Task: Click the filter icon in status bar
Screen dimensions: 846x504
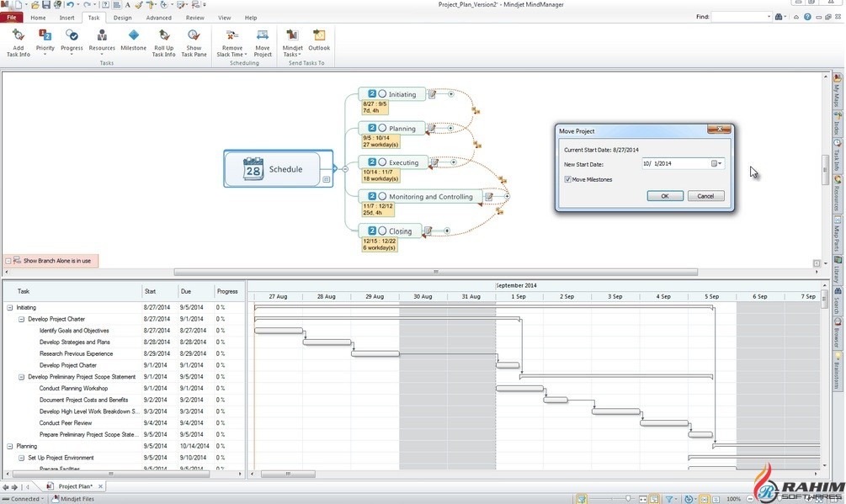Action: [669, 499]
